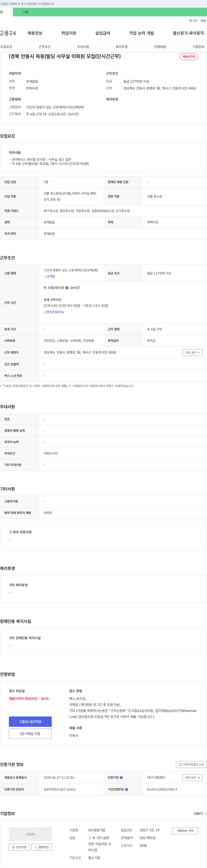This screenshot has height=868, width=207.
Task: Click 우대조건 value 차량소지자
Action: [51, 453]
